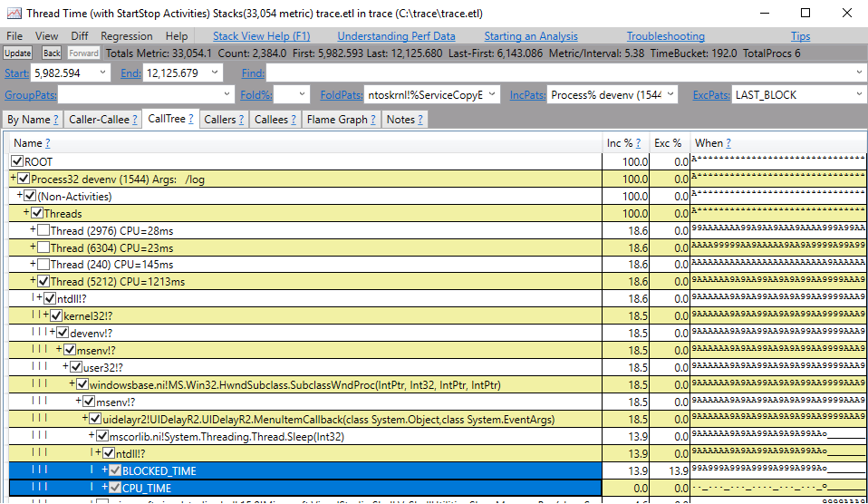Open the Regression menu
The height and width of the screenshot is (504, 868).
(126, 36)
